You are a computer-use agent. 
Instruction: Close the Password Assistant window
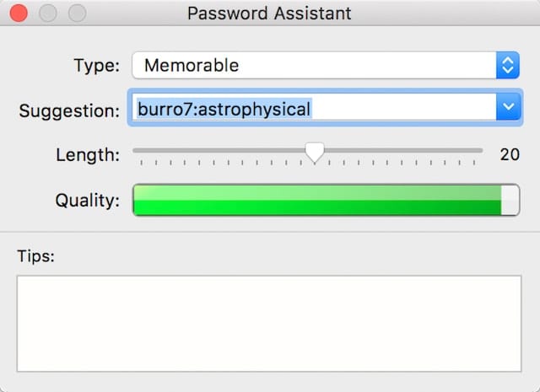pyautogui.click(x=19, y=13)
